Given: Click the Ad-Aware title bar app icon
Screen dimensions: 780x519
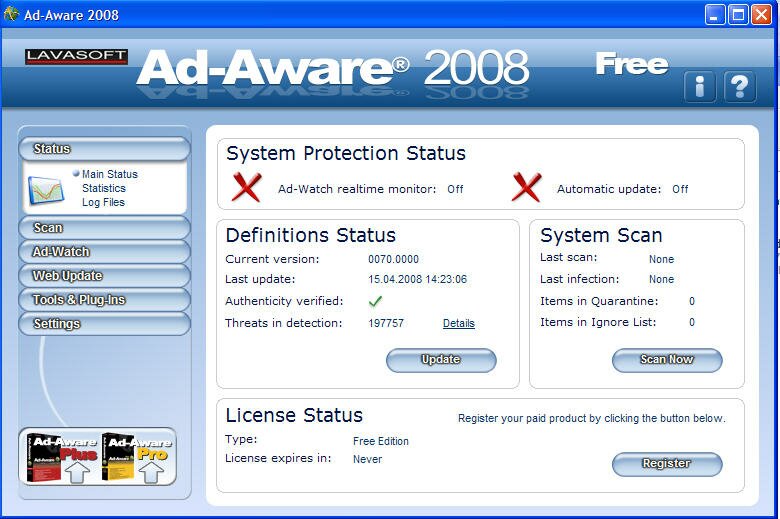Looking at the screenshot, I should coord(11,14).
